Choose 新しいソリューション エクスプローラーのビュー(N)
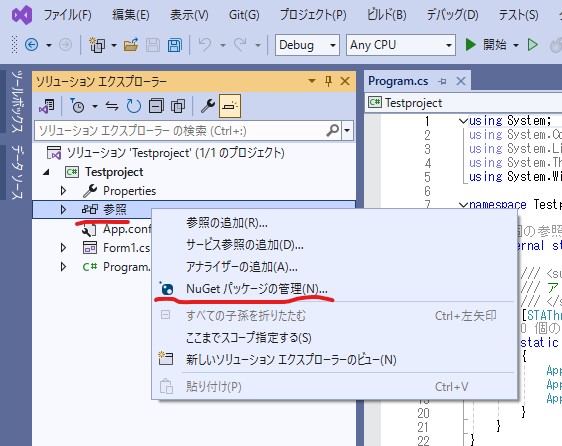 (x=335, y=359)
